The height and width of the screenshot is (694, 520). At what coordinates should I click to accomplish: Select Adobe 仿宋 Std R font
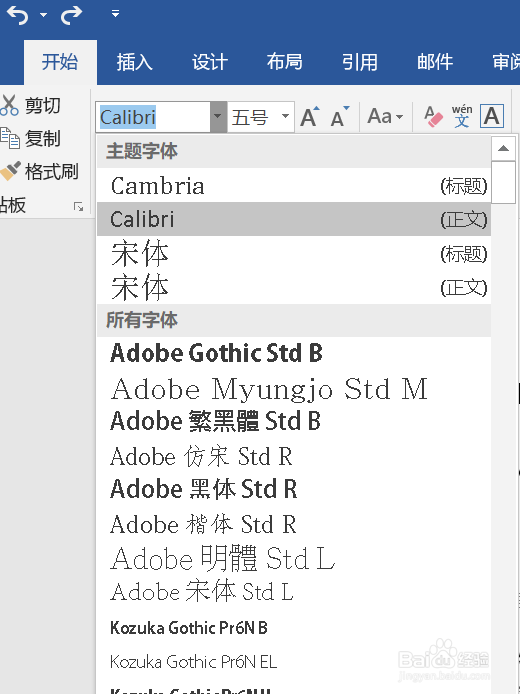pyautogui.click(x=294, y=456)
